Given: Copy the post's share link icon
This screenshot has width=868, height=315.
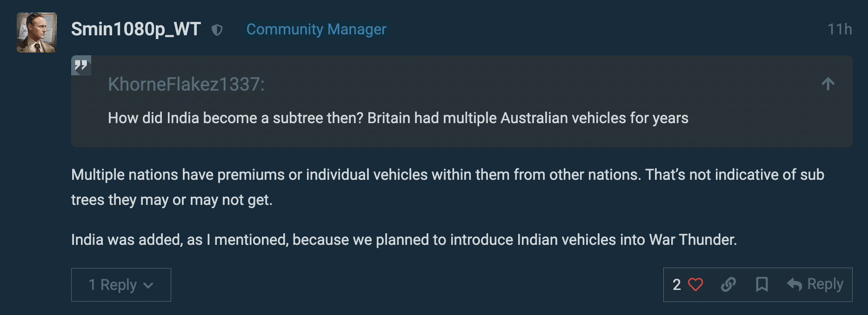Looking at the screenshot, I should (x=728, y=284).
